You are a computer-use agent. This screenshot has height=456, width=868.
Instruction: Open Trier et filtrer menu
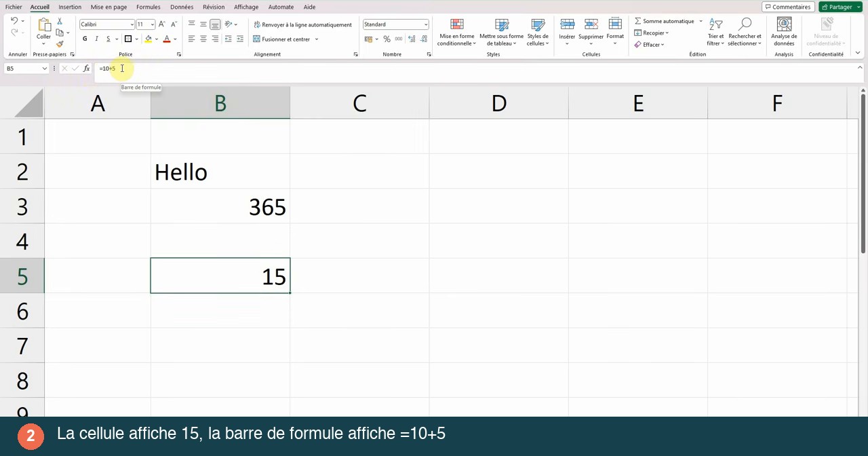[715, 33]
